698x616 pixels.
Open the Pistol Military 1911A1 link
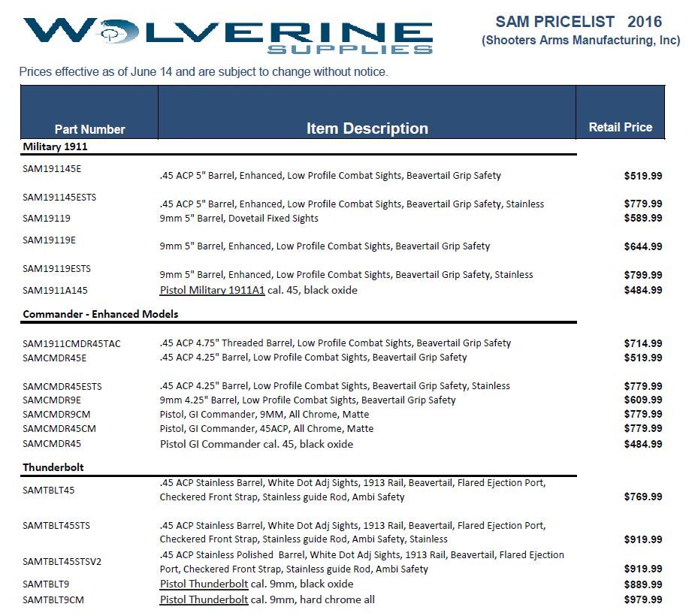point(212,290)
